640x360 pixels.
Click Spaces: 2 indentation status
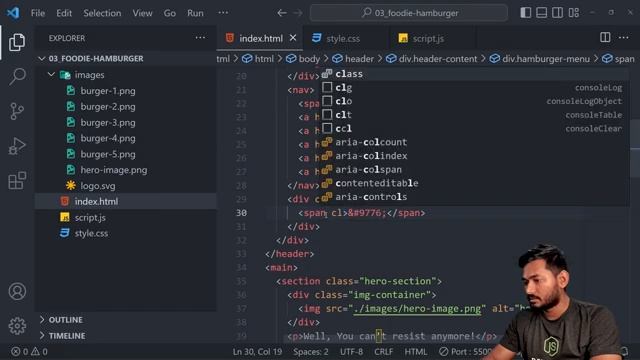click(x=310, y=351)
